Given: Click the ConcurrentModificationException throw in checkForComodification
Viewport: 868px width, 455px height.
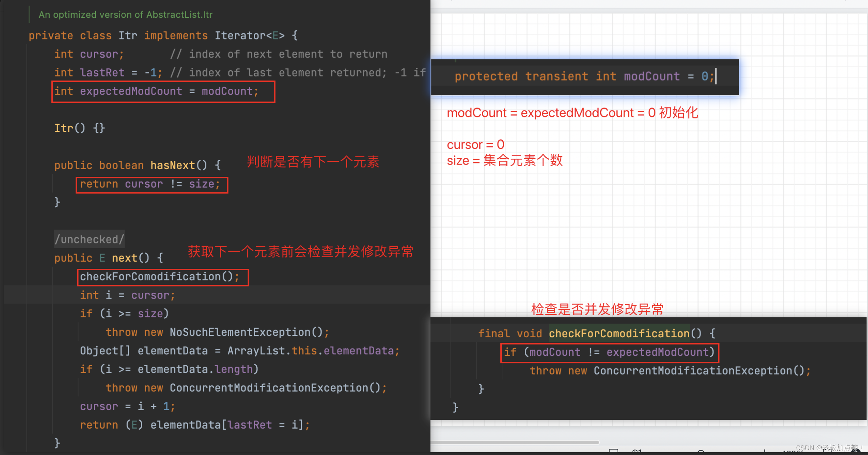Looking at the screenshot, I should pyautogui.click(x=670, y=371).
